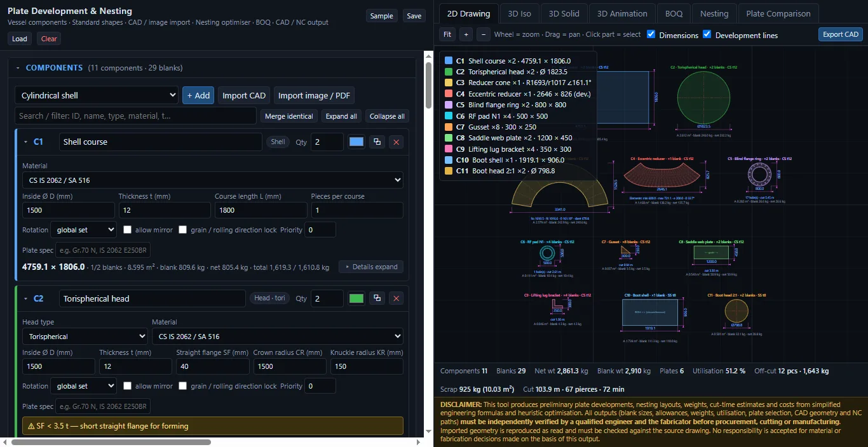Switch to the 3D Iso tab
The height and width of the screenshot is (447, 868).
click(519, 13)
